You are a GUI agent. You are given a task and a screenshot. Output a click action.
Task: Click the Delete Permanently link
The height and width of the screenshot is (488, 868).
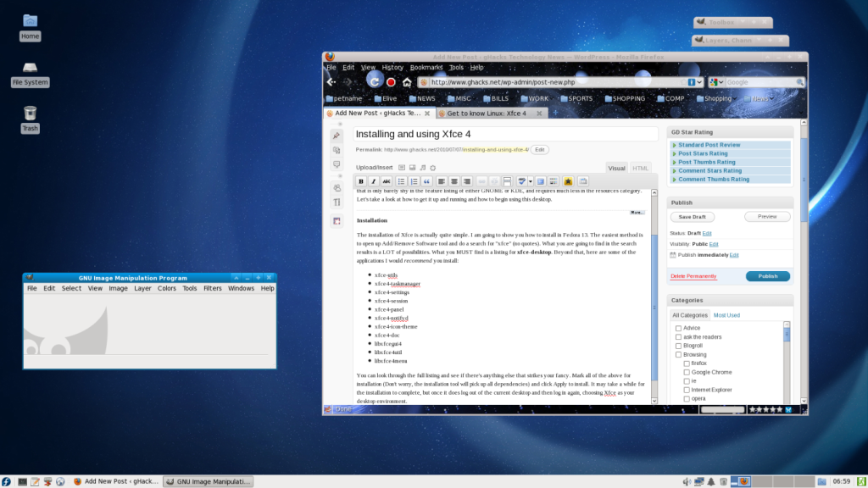[x=693, y=276]
